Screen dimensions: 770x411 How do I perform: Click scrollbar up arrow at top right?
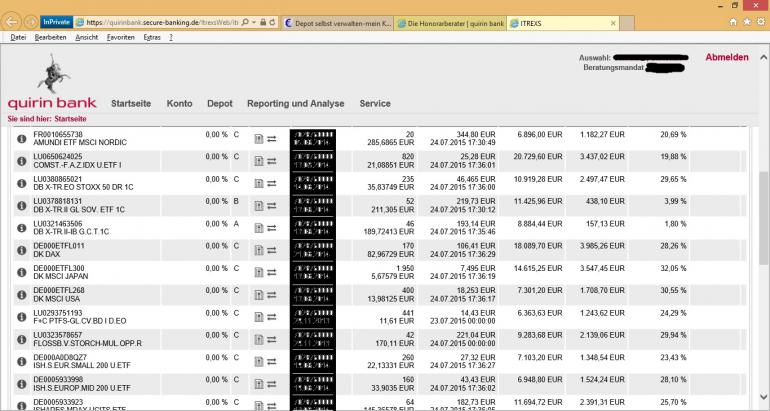[x=764, y=56]
